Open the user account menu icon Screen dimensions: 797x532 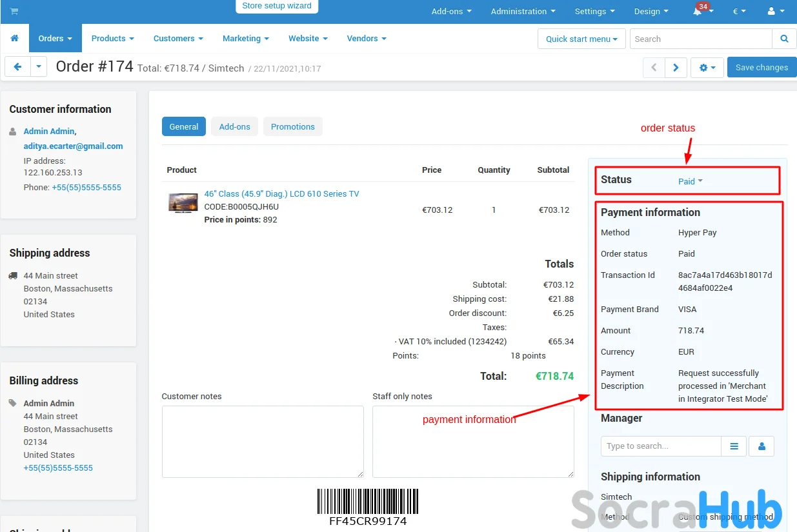[x=774, y=12]
